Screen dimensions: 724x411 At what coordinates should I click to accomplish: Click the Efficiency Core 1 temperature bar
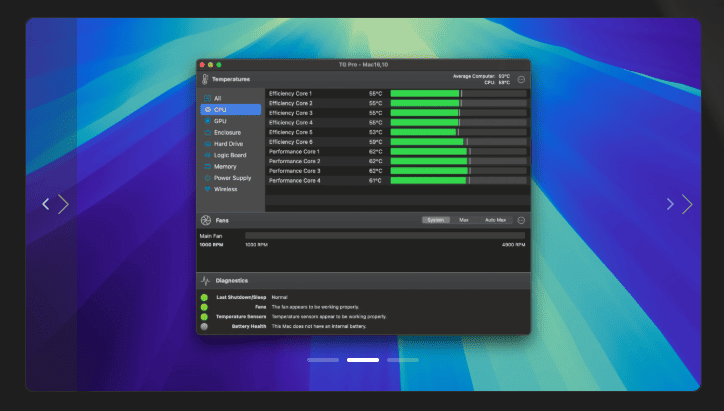pos(459,94)
